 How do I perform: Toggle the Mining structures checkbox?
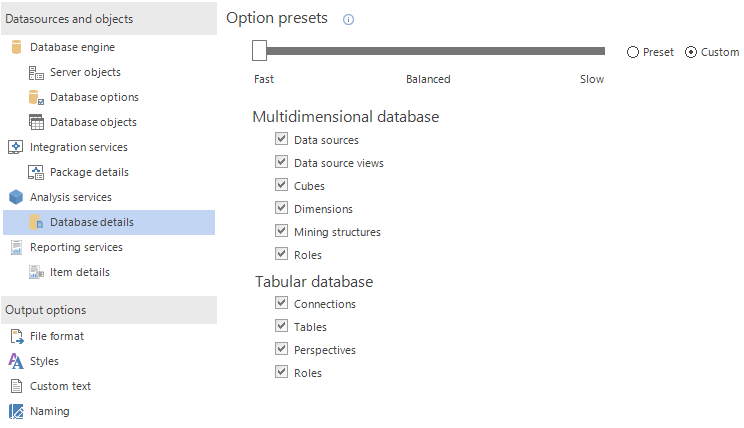(x=281, y=231)
